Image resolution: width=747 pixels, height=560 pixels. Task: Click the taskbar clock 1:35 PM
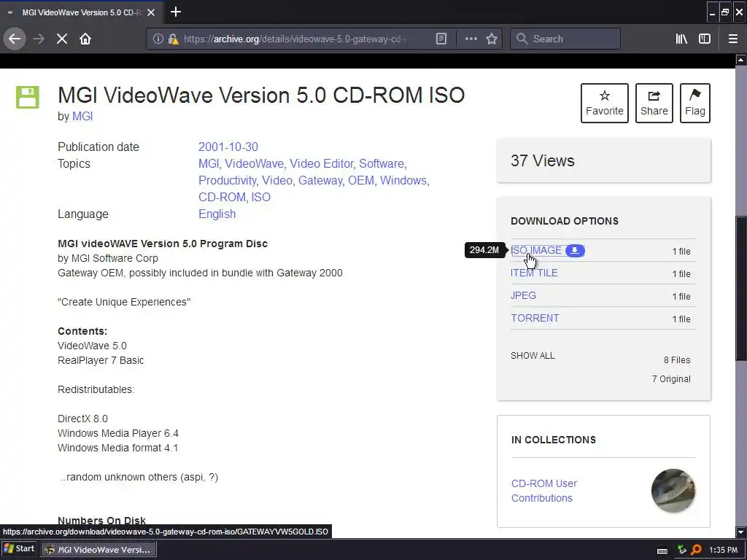tap(723, 550)
